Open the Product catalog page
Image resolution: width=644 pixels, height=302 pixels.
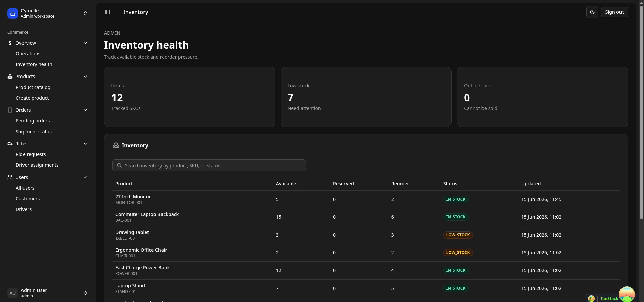point(33,87)
